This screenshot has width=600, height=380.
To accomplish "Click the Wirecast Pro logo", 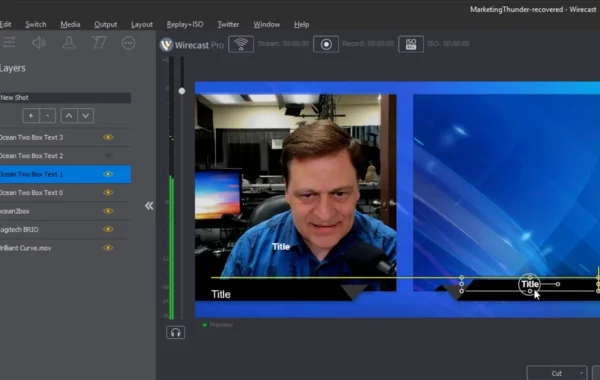I will click(x=192, y=45).
